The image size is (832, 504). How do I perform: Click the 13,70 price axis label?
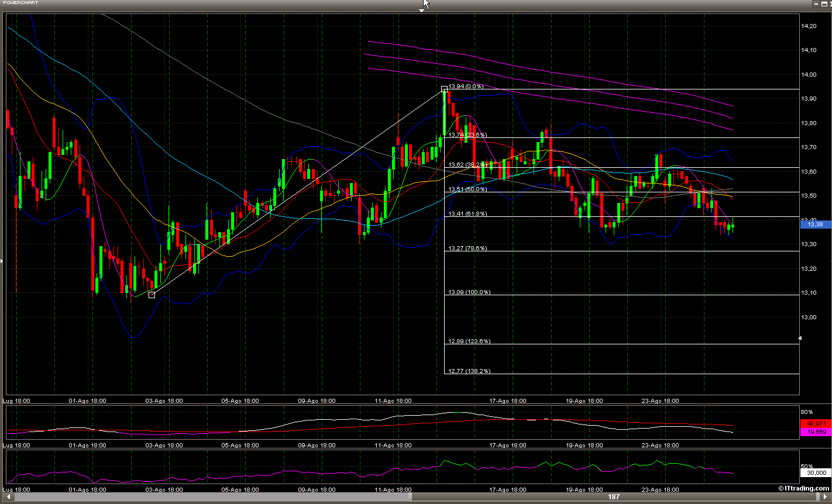[x=809, y=147]
